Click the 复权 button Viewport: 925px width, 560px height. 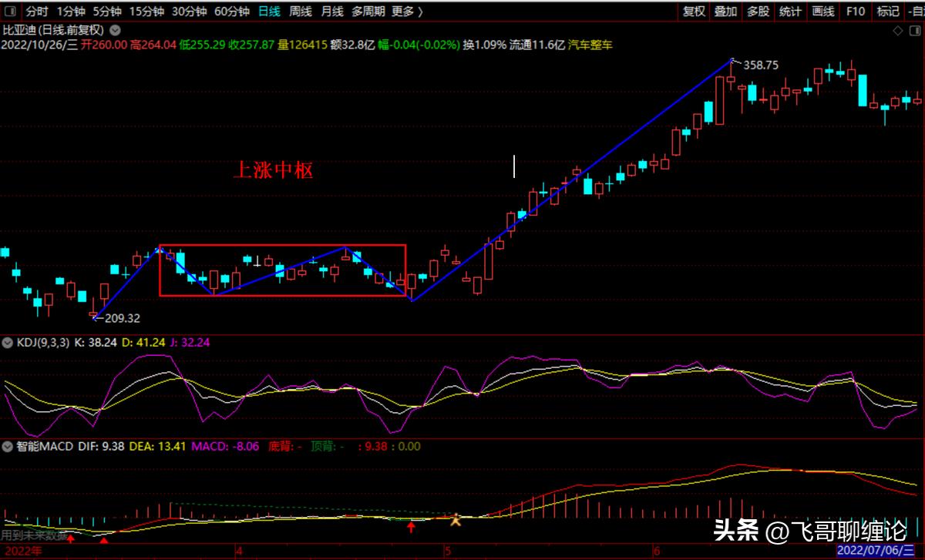[694, 12]
